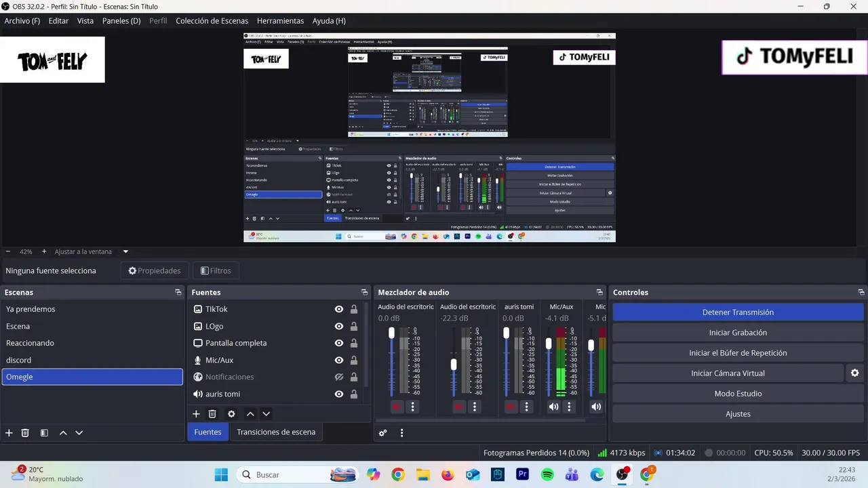Image resolution: width=868 pixels, height=488 pixels.
Task: Open Firefox from the taskbar
Action: click(x=448, y=474)
